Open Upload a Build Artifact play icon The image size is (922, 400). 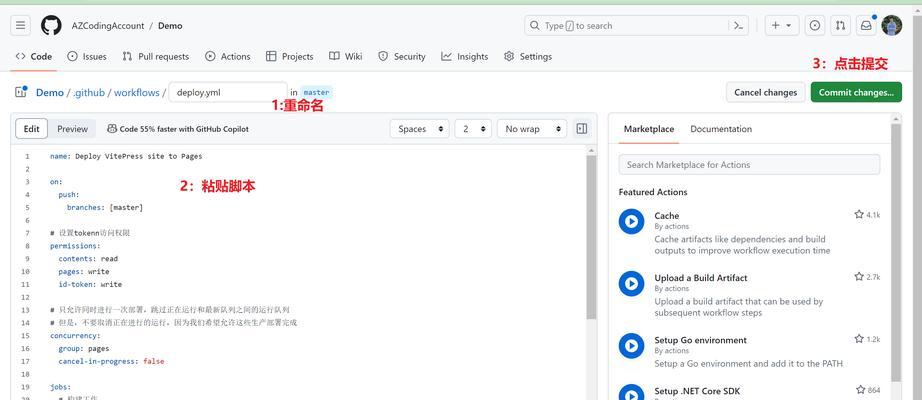[632, 284]
